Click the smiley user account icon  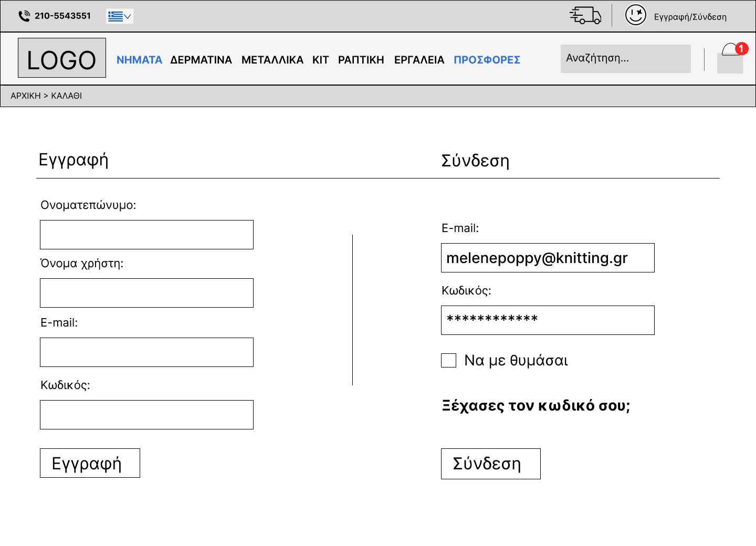coord(635,15)
